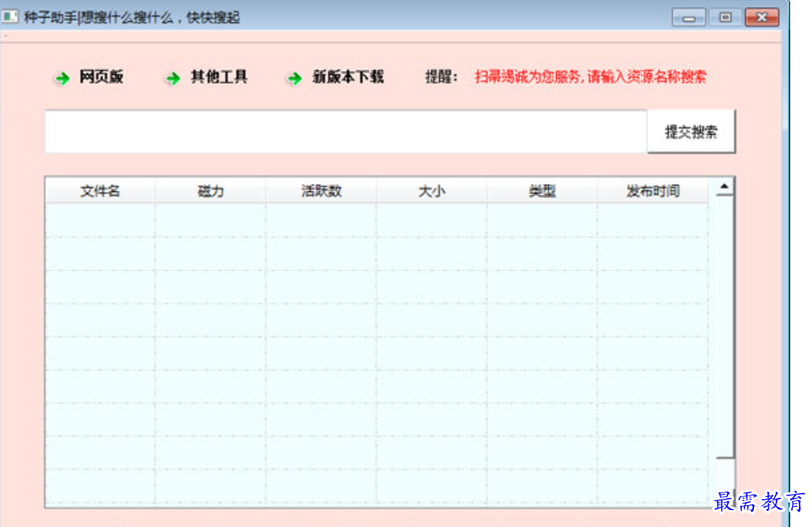The height and width of the screenshot is (527, 812).
Task: Click the 提交搜索 button
Action: tap(691, 132)
